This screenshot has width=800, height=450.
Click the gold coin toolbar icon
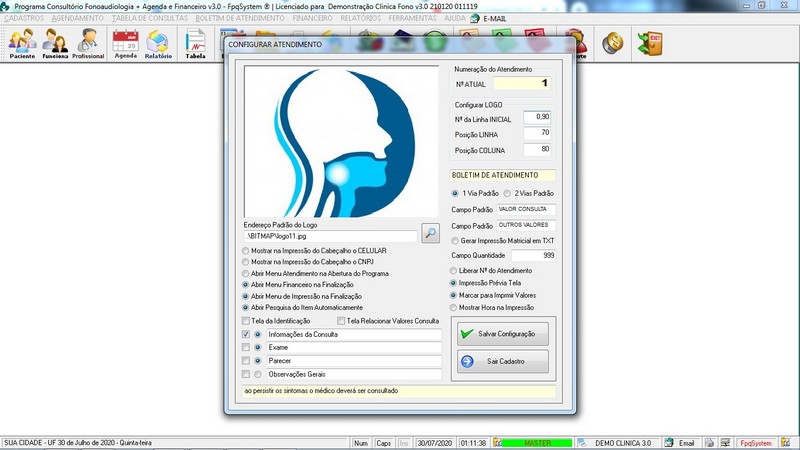pos(612,43)
